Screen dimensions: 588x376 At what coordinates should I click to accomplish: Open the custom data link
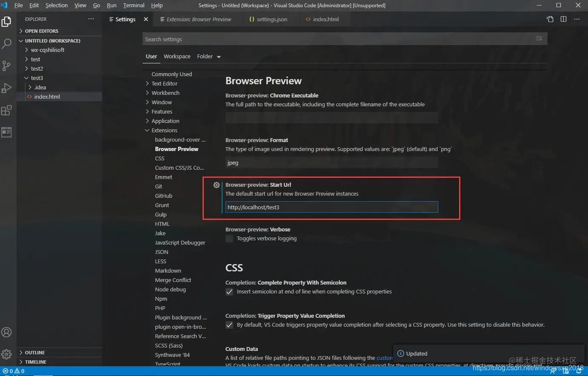point(385,358)
